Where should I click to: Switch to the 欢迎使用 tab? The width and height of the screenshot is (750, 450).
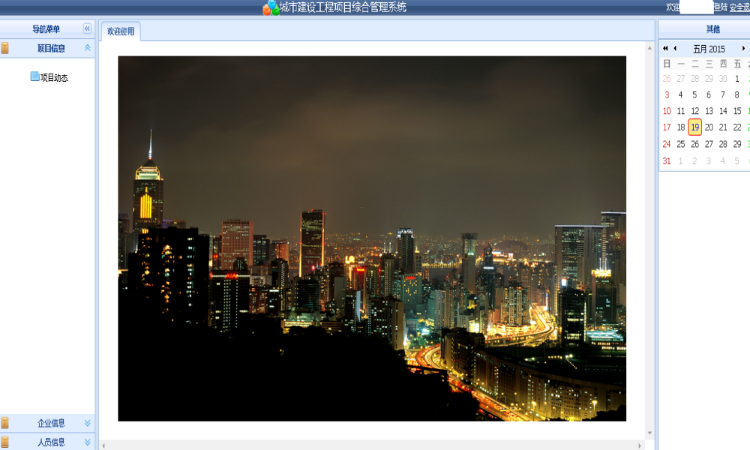(121, 31)
